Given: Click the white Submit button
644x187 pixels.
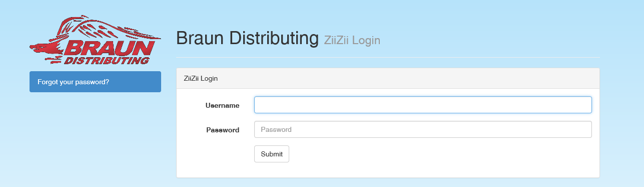Looking at the screenshot, I should point(272,154).
